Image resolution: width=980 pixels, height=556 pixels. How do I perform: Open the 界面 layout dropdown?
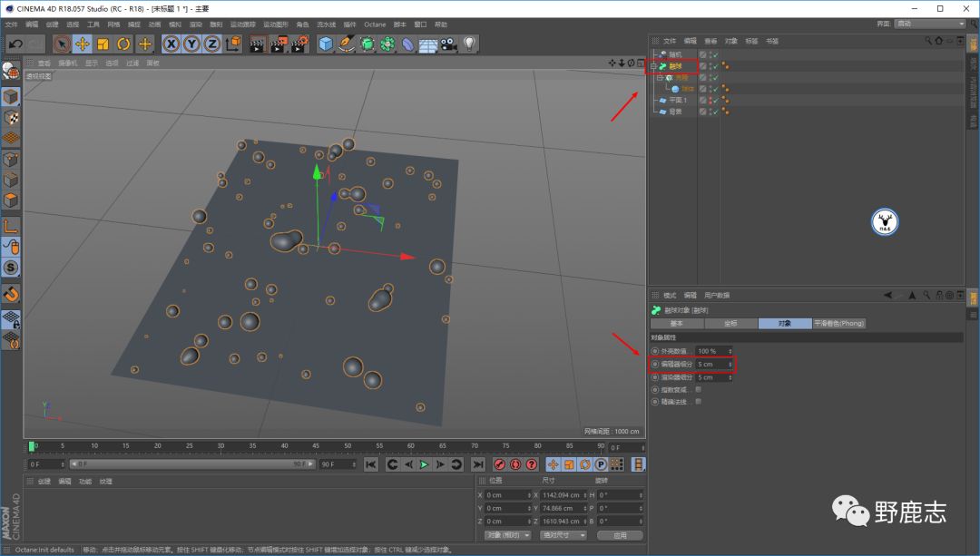tap(930, 24)
